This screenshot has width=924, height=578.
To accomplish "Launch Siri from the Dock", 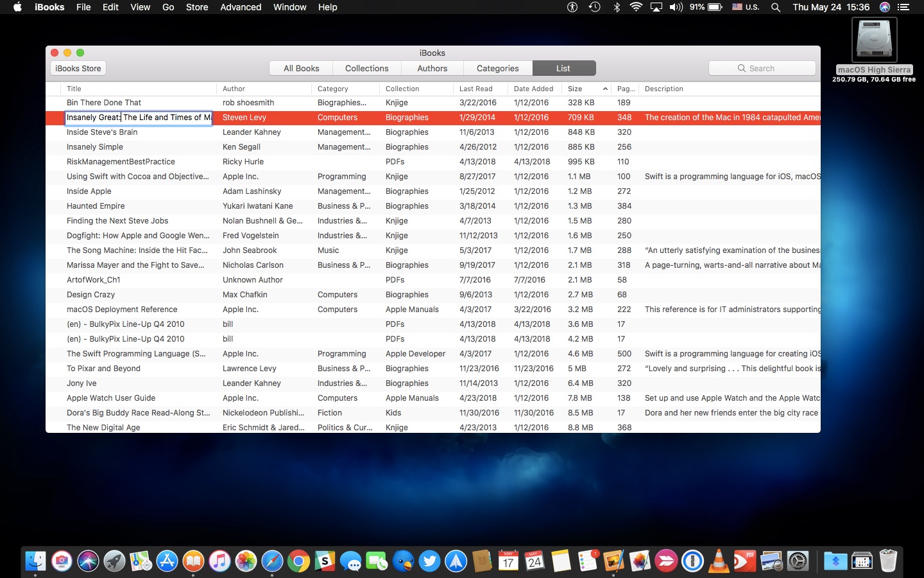I will [x=88, y=561].
